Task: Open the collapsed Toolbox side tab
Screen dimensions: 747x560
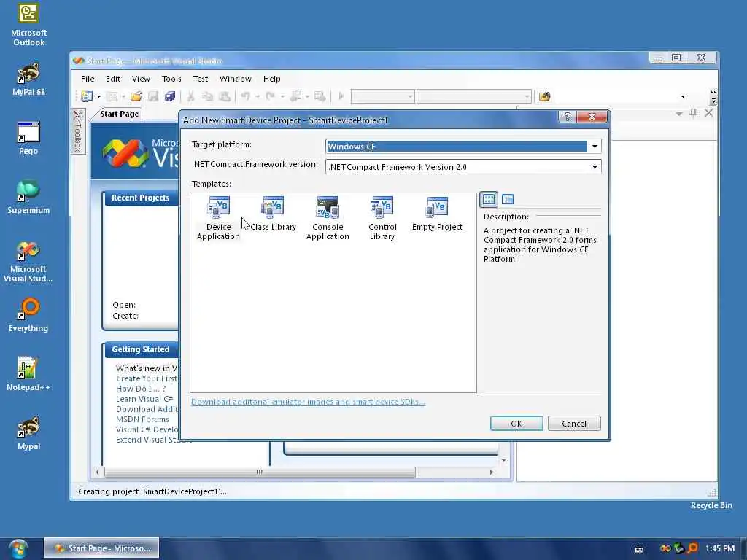Action: (78, 131)
